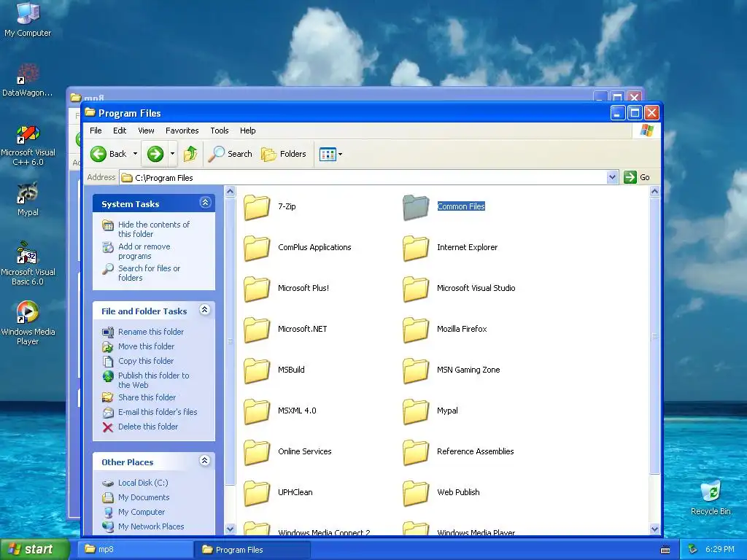Go up one folder level
This screenshot has height=560, width=747.
tap(190, 154)
